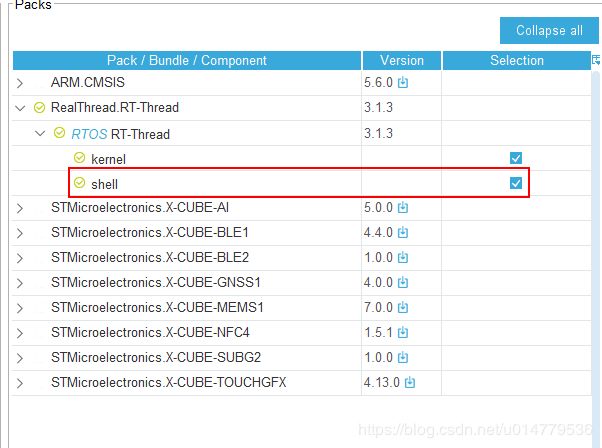
Task: Click the 5.6.0 version value
Action: (379, 83)
